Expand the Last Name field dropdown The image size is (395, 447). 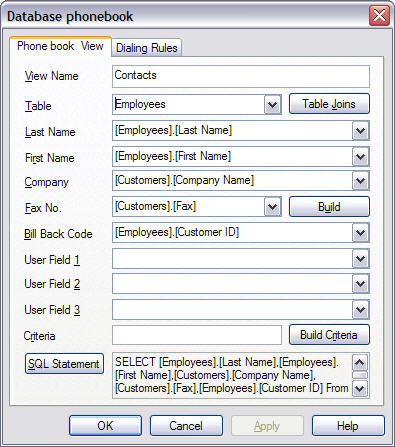(x=360, y=131)
